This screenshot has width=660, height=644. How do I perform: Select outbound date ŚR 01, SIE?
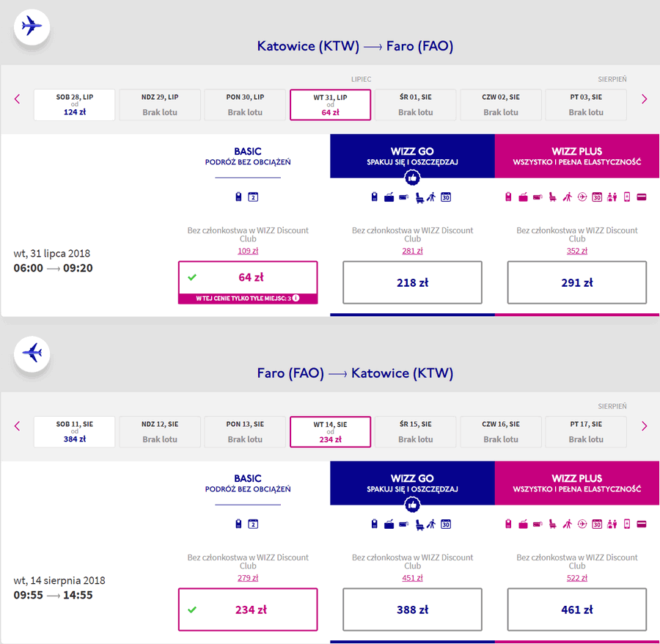pos(416,105)
